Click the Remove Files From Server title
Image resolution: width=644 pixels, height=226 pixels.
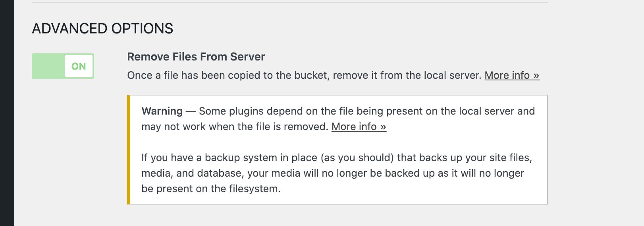tap(196, 57)
